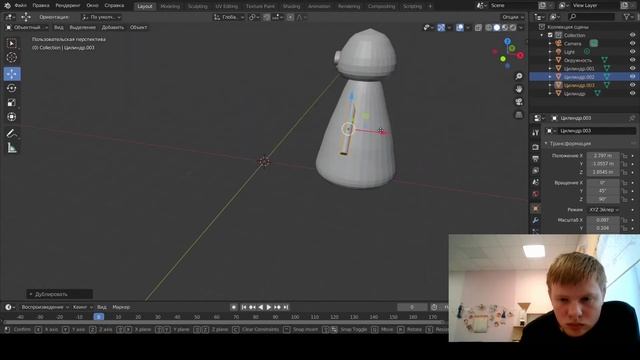Toggle viewport gizmo display
This screenshot has width=640, height=360.
(x=441, y=27)
